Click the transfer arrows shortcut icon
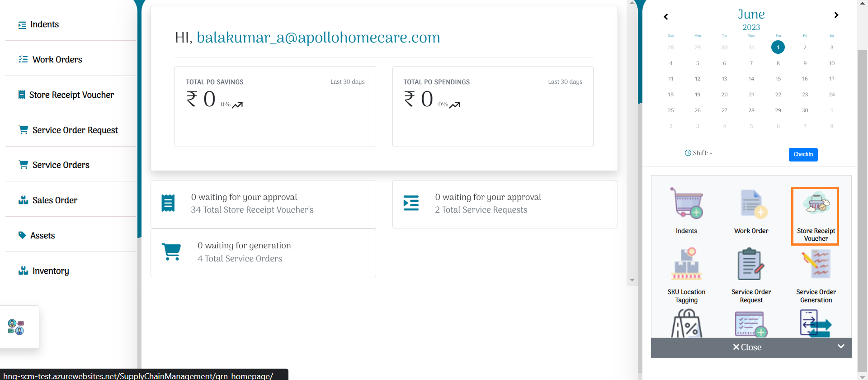Image resolution: width=868 pixels, height=380 pixels. coord(816,323)
